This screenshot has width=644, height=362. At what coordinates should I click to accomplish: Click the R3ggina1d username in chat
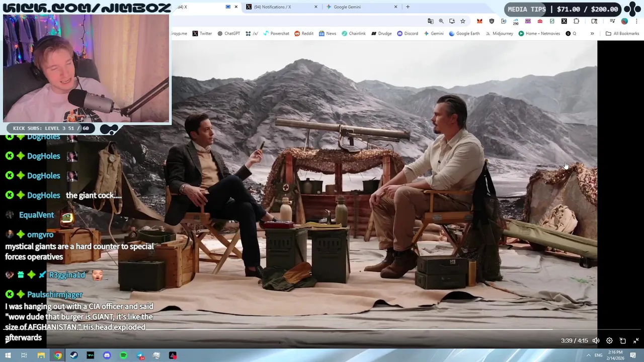click(67, 275)
